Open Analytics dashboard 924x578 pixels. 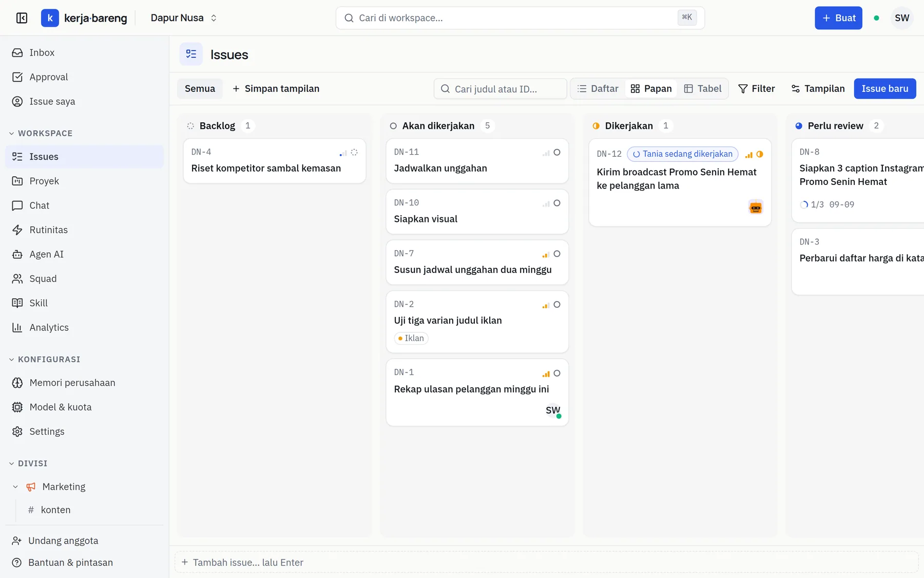coord(84,327)
